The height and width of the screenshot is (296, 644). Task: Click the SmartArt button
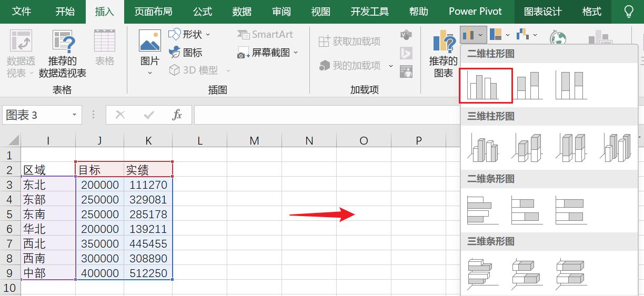coord(265,34)
